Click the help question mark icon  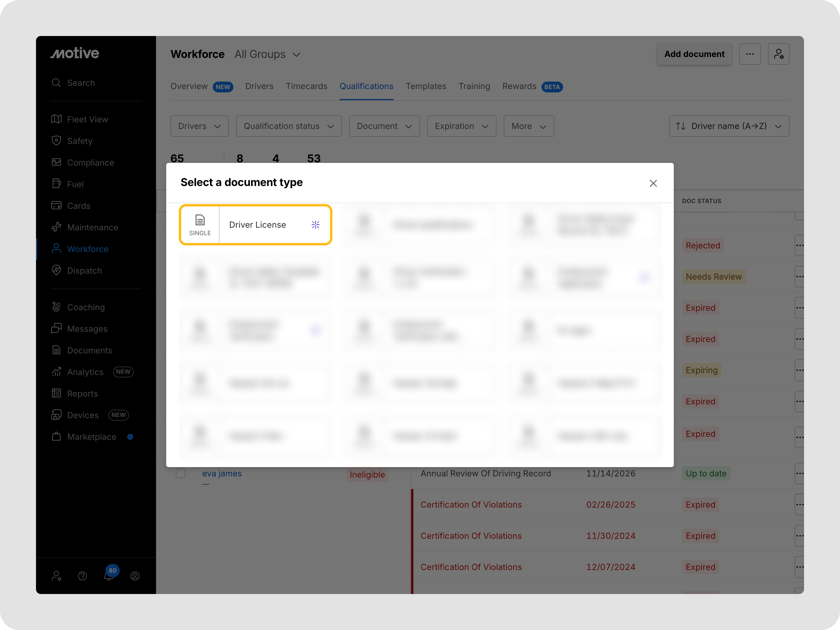point(82,576)
